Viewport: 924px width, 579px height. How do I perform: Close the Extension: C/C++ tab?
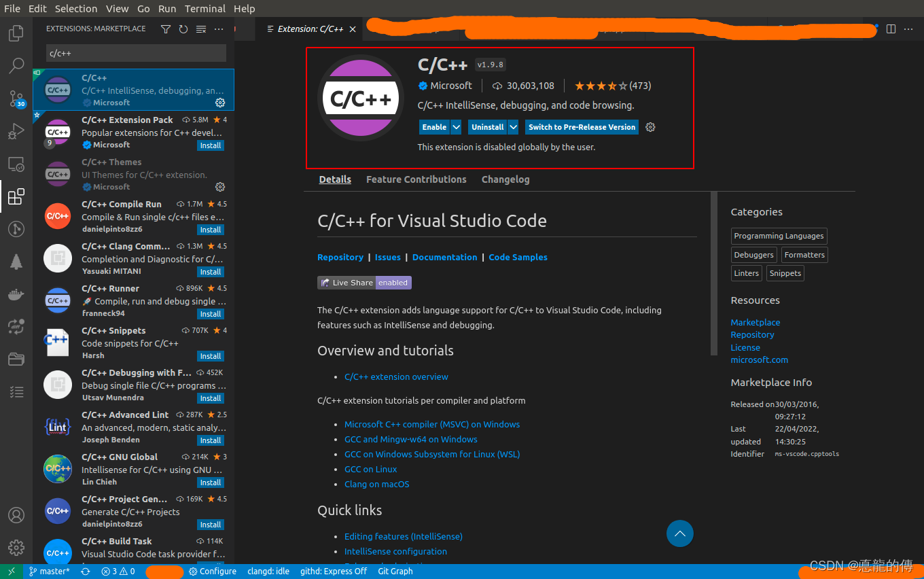pyautogui.click(x=352, y=29)
